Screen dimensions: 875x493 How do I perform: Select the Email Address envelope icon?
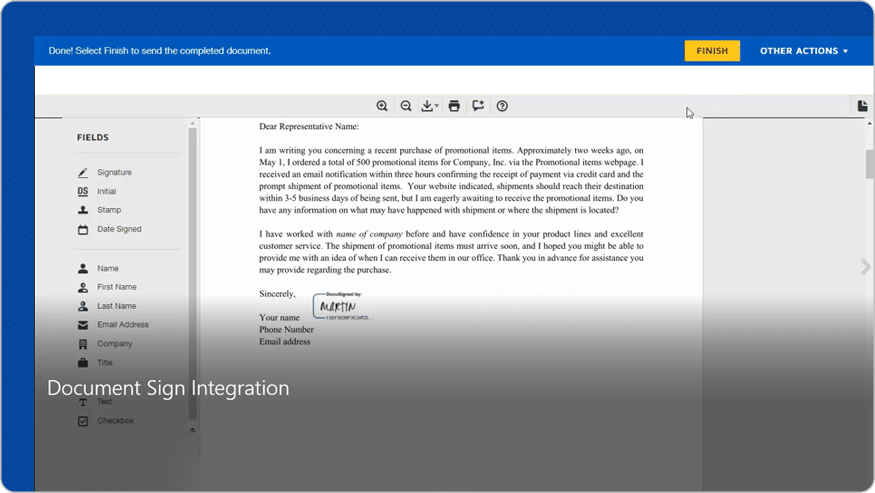[x=83, y=325]
